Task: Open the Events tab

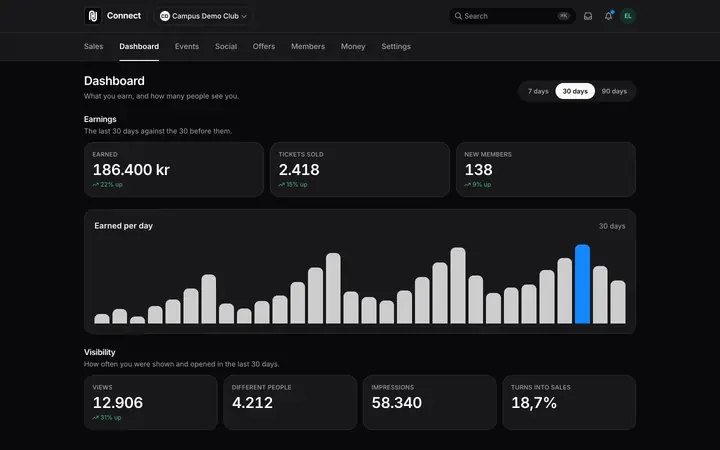Action: 187,46
